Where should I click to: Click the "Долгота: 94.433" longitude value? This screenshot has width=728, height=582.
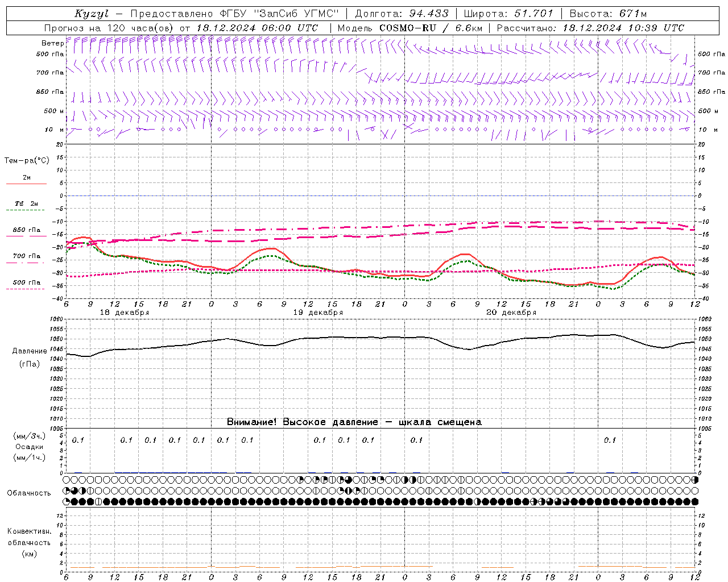click(402, 14)
